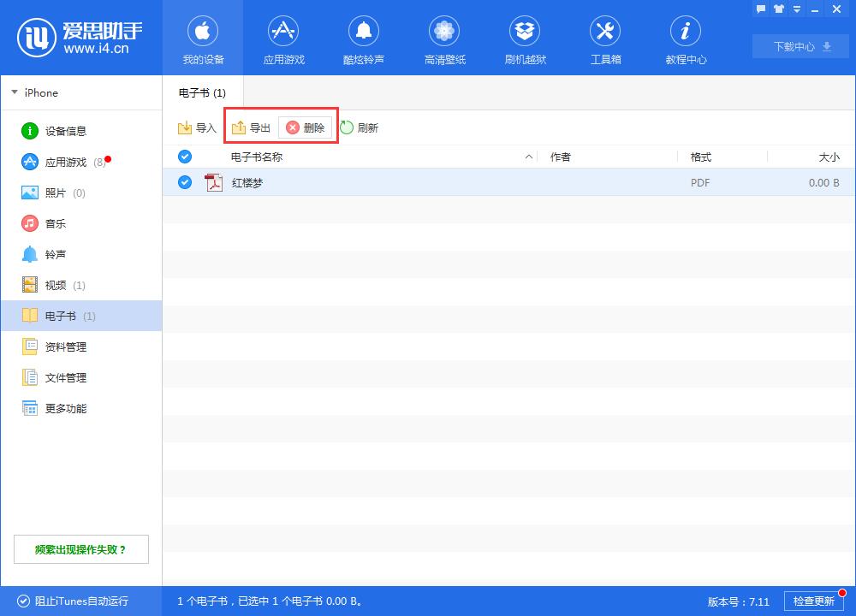Open the 工具箱 toolbox
This screenshot has height=616, width=856.
tap(605, 38)
